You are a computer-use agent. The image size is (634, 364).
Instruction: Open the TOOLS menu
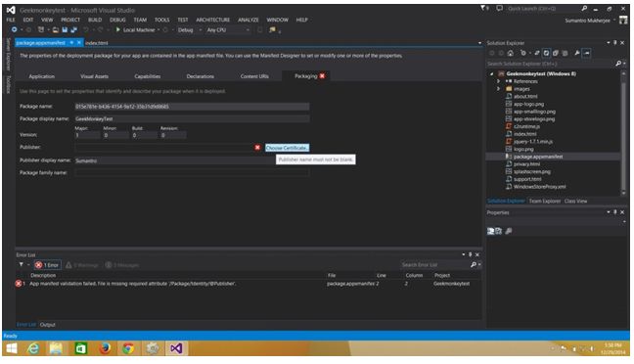[x=161, y=20]
